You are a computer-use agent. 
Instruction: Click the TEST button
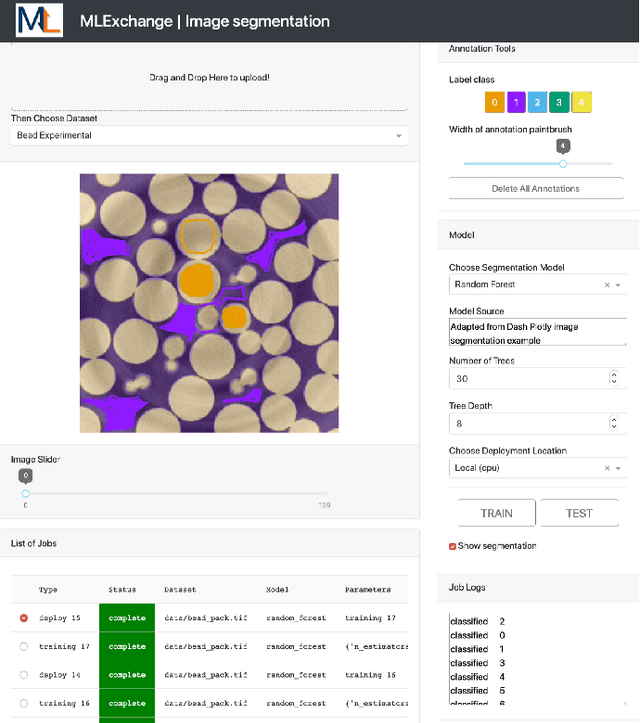pyautogui.click(x=579, y=513)
